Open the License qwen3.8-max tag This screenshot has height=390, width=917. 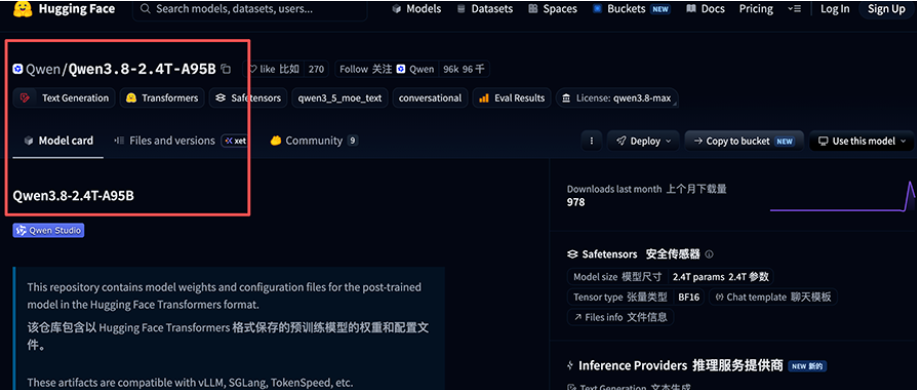tap(617, 98)
